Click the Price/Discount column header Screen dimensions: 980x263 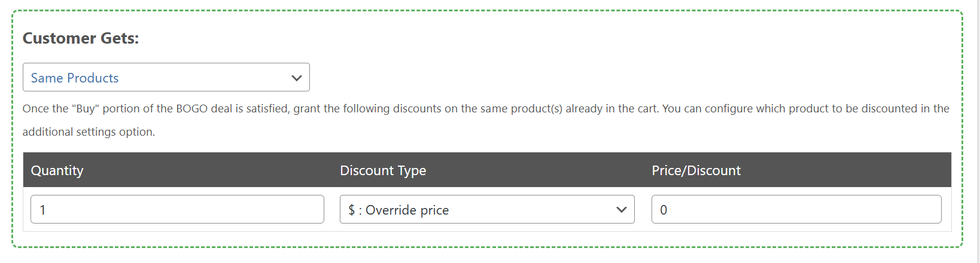point(696,170)
